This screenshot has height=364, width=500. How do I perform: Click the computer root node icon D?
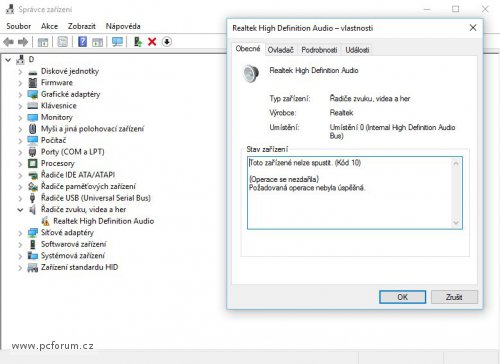(x=21, y=60)
